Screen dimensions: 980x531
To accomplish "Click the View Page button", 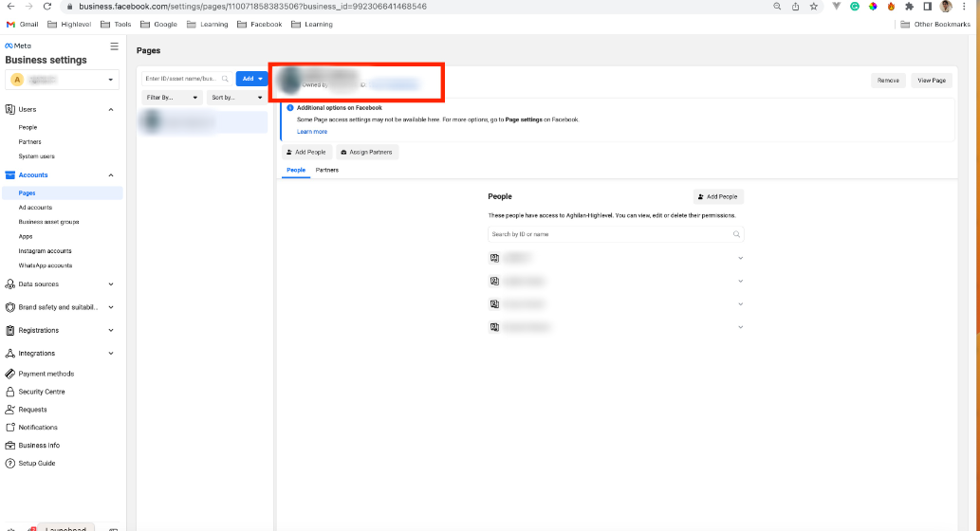I will [932, 81].
